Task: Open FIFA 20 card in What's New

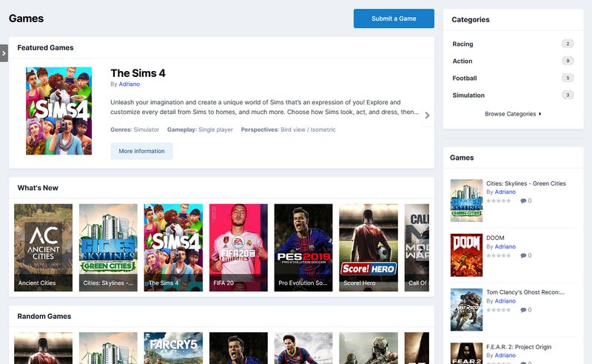Action: (238, 248)
